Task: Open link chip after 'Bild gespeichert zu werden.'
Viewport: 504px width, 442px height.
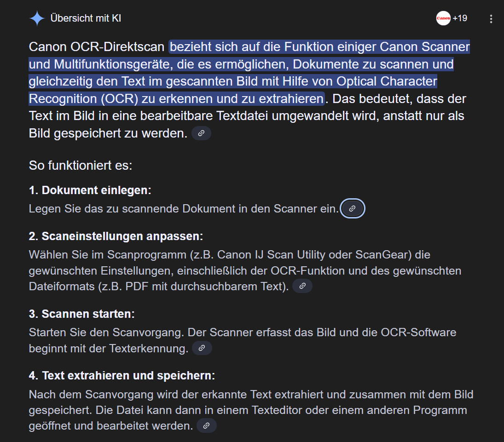Action: [201, 133]
